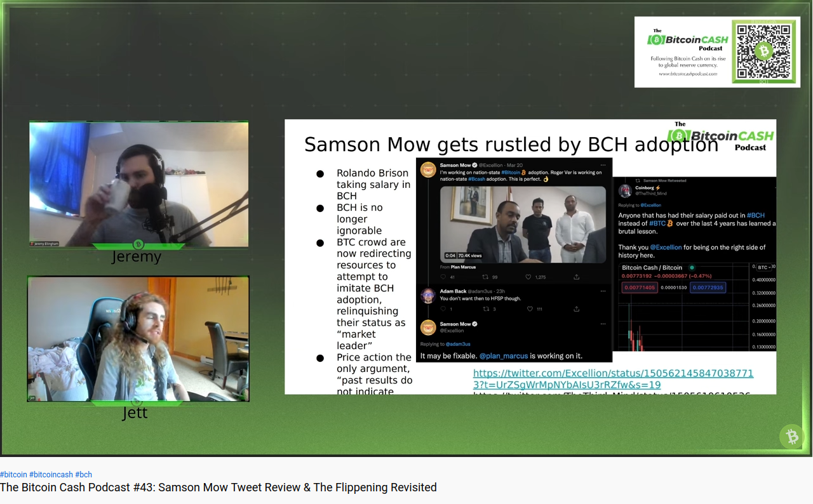Open the more options dots on Adam Back's tweet
Viewport: 813px width, 504px height.
pos(602,291)
